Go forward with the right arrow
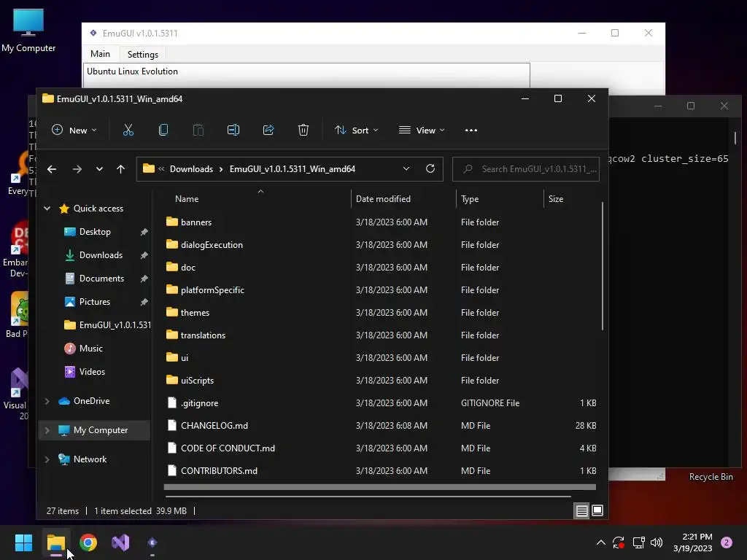This screenshot has height=560, width=747. pyautogui.click(x=77, y=169)
